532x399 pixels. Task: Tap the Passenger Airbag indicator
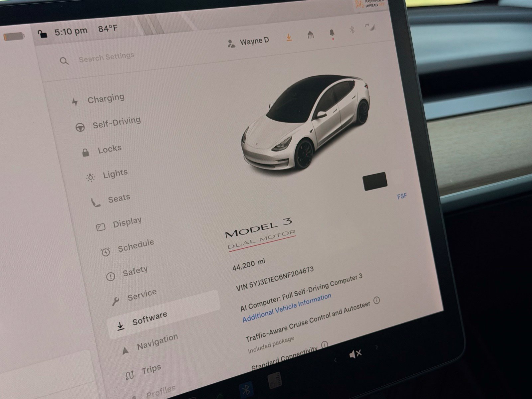click(x=370, y=5)
